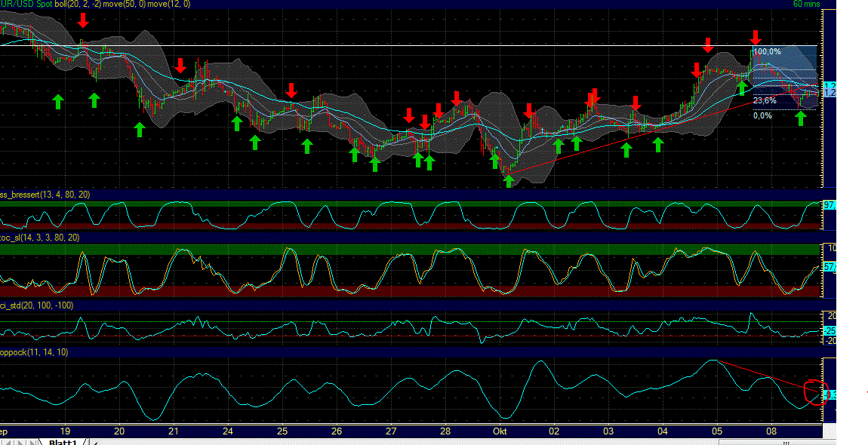Viewport: 868px width, 445px height.
Task: Click the 23.6% Fibonacci retracement label
Action: [x=763, y=100]
